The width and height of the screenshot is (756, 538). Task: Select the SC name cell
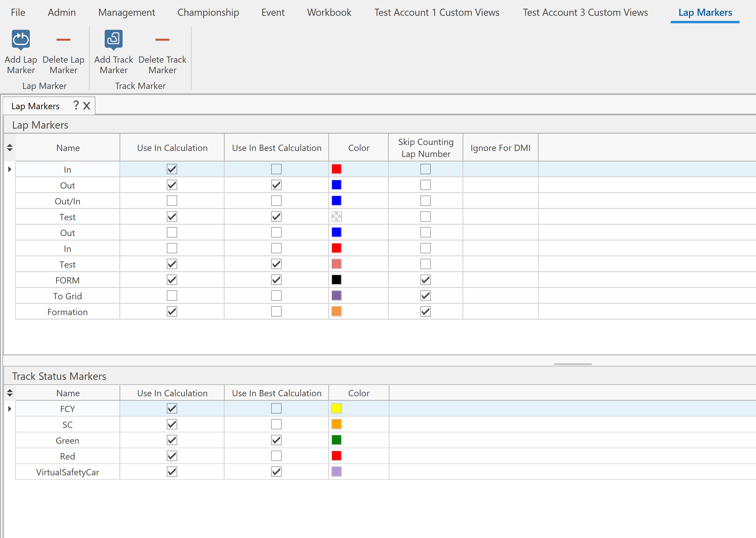coord(67,425)
